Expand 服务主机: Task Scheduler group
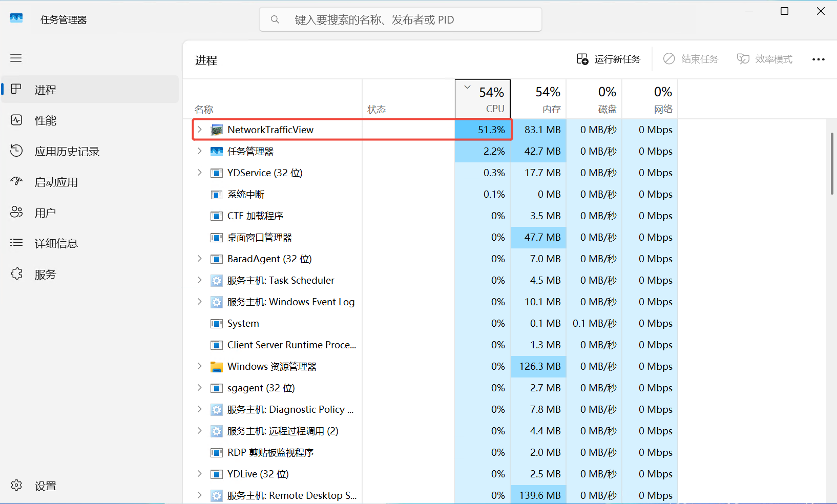Image resolution: width=837 pixels, height=504 pixels. [x=200, y=280]
